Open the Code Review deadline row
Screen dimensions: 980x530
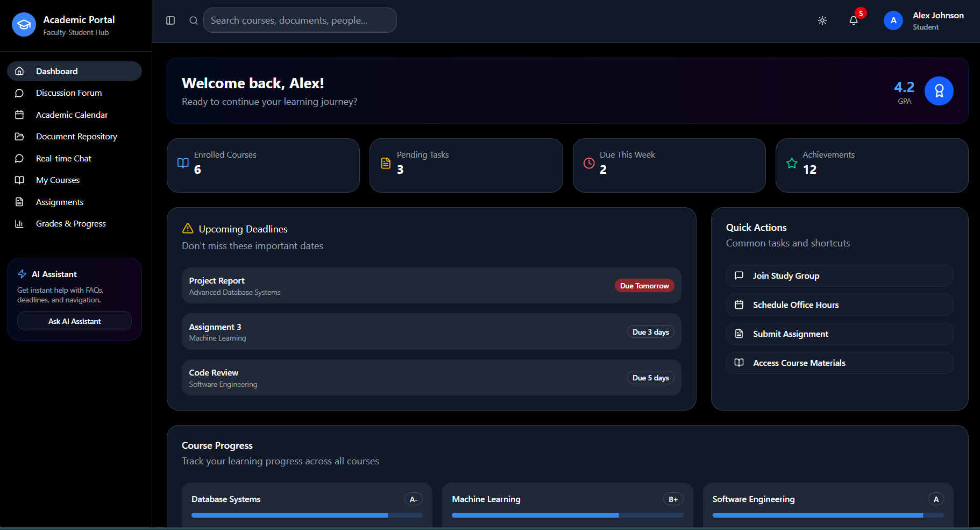[x=431, y=378]
